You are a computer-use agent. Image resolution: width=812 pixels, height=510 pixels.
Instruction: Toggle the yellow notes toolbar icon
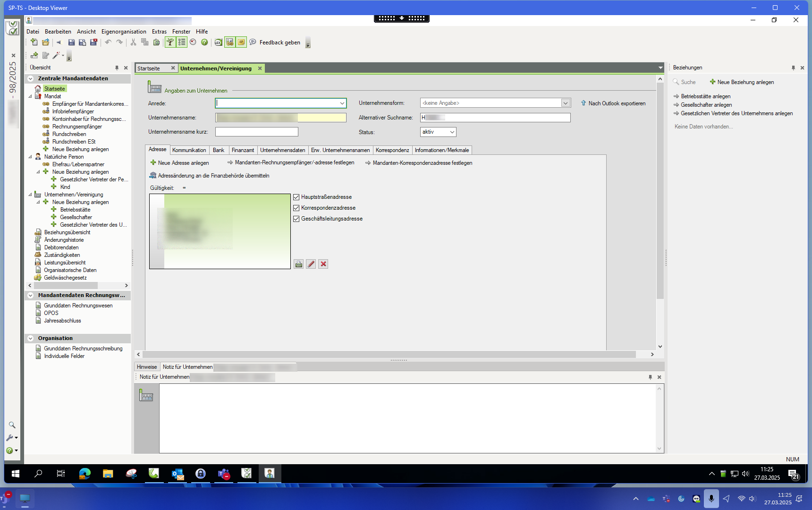pyautogui.click(x=241, y=42)
